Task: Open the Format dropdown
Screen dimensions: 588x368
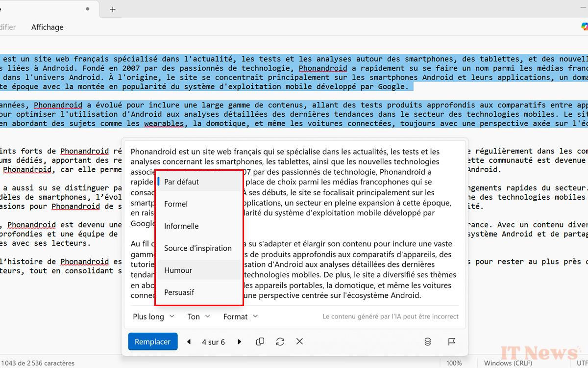Action: [241, 316]
